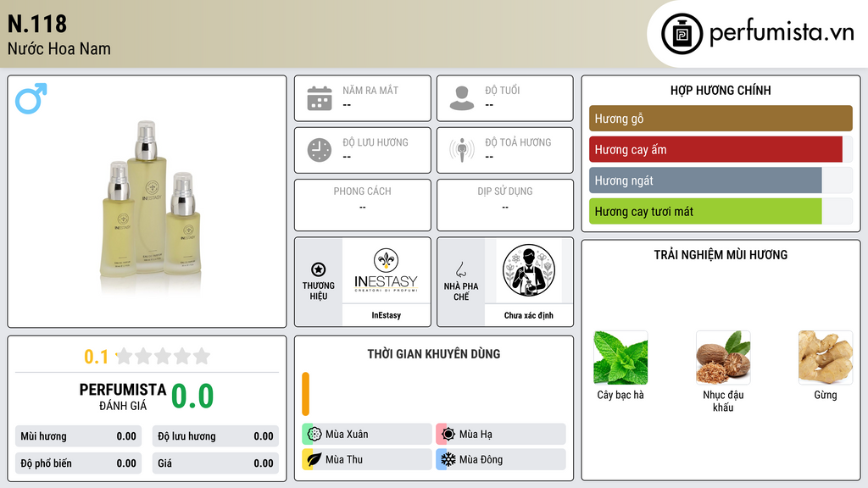This screenshot has width=868, height=488.
Task: Click the blue male gender symbol
Action: 31,98
